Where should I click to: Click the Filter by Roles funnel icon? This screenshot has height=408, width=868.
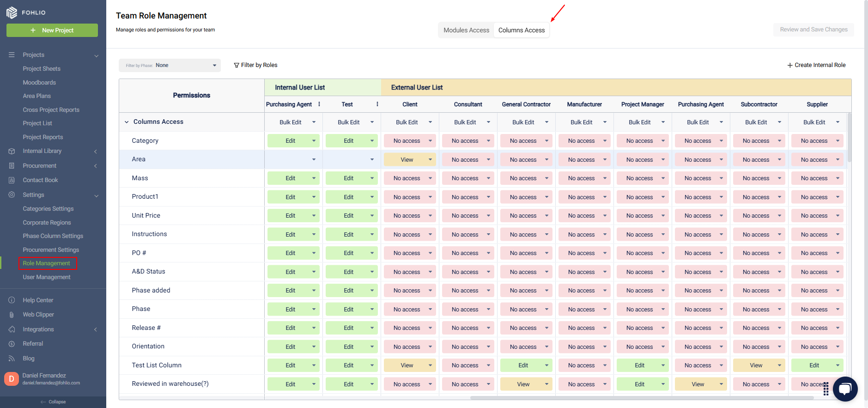(237, 65)
